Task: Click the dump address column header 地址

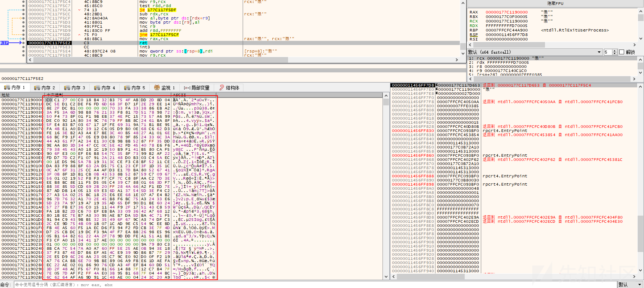Action: tap(23, 95)
